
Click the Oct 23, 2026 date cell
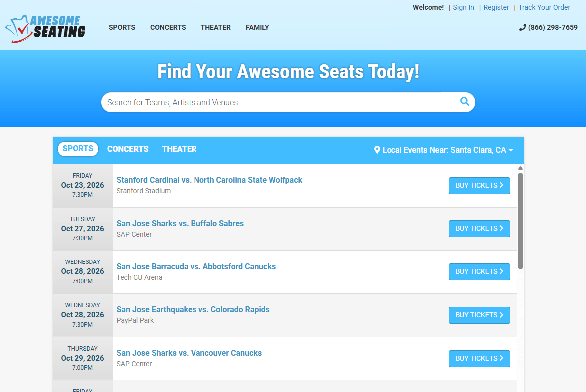pos(83,186)
